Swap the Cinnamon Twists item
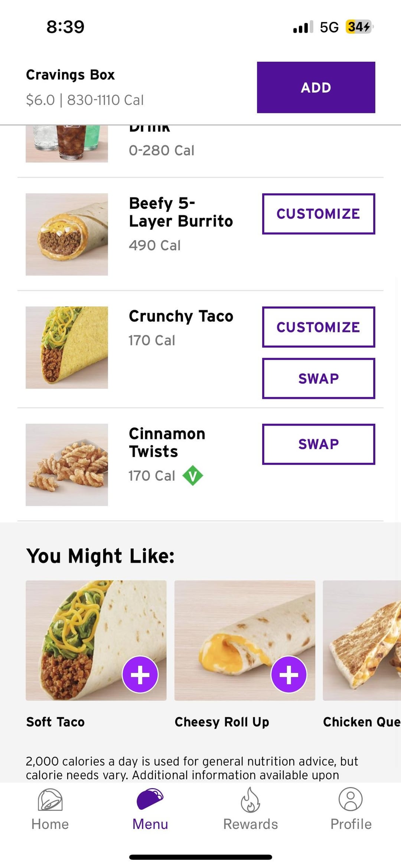401x868 pixels. click(x=319, y=444)
